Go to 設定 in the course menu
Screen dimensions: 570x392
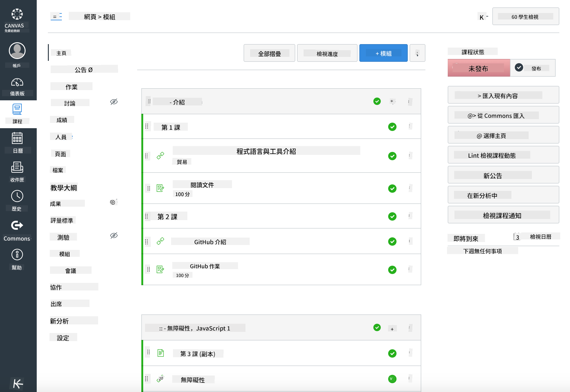63,338
